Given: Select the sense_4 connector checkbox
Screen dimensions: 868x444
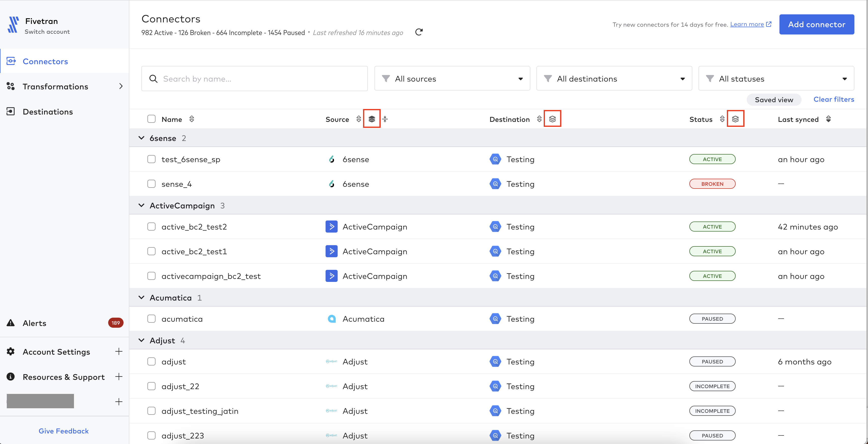Looking at the screenshot, I should [151, 184].
